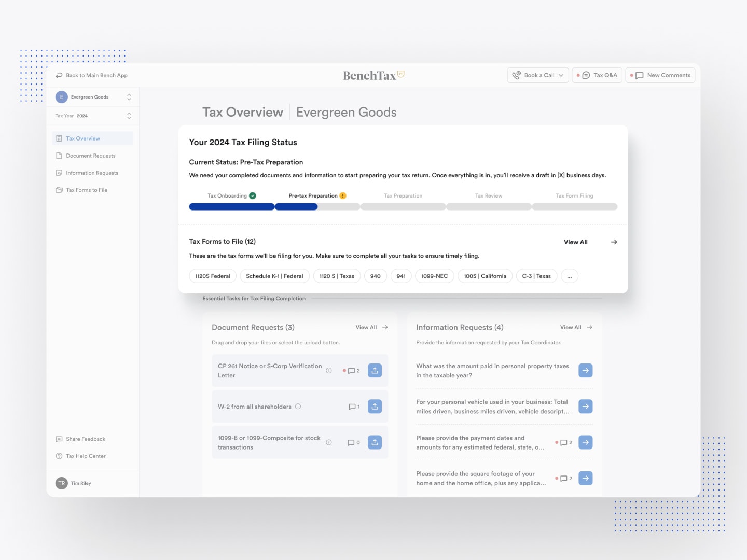The height and width of the screenshot is (560, 747).
Task: Open info tooltip for 1099-B stock transactions
Action: click(329, 442)
